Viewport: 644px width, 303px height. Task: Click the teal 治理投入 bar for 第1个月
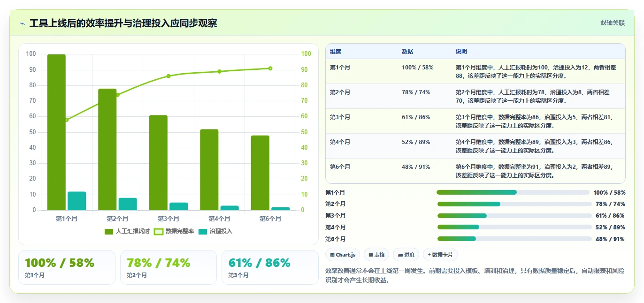click(x=77, y=201)
